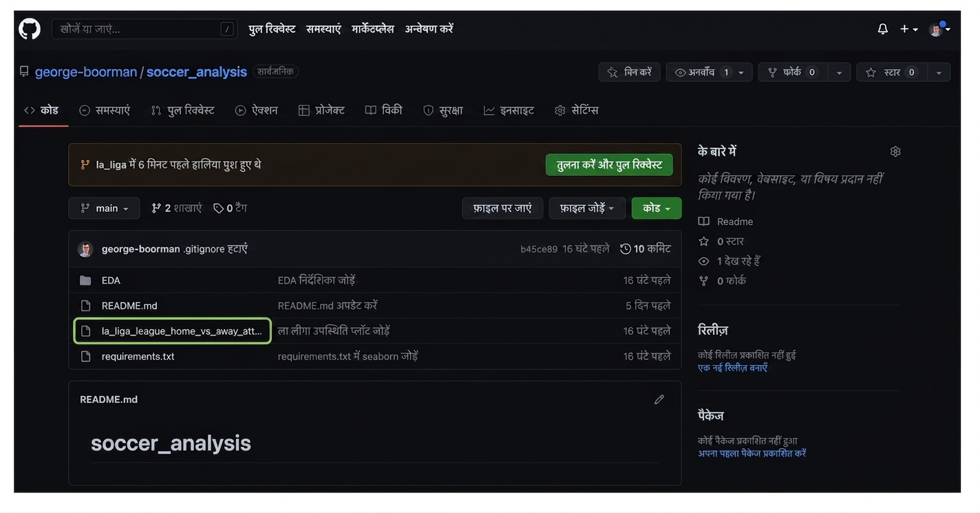The width and height of the screenshot is (980, 513).
Task: Click the 'फोर्क' fork button
Action: click(793, 72)
